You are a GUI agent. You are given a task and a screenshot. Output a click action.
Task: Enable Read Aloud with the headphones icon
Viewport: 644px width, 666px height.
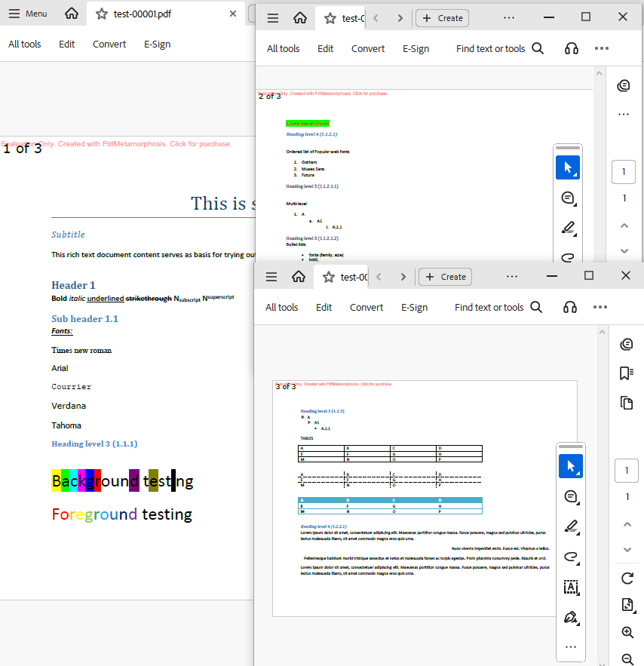click(x=569, y=307)
